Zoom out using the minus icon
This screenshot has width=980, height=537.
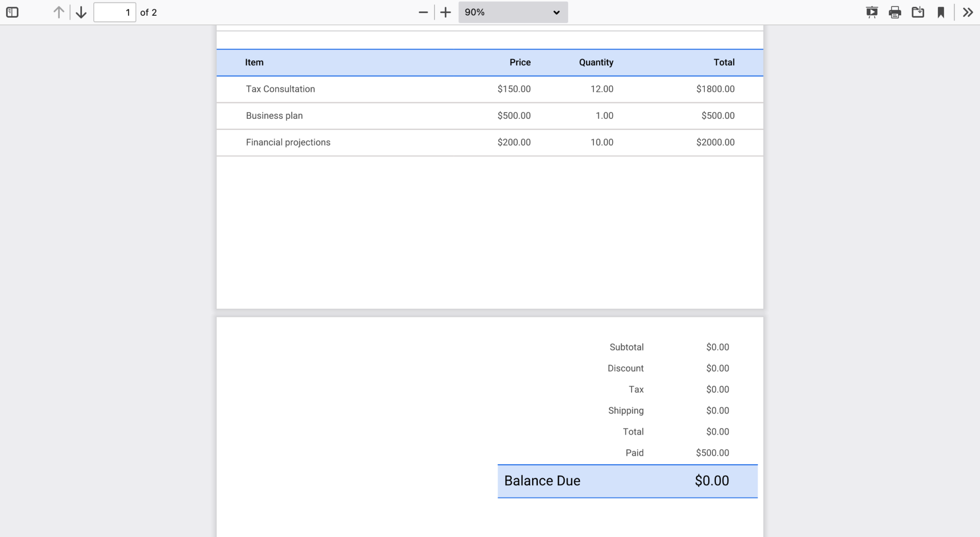pyautogui.click(x=422, y=12)
